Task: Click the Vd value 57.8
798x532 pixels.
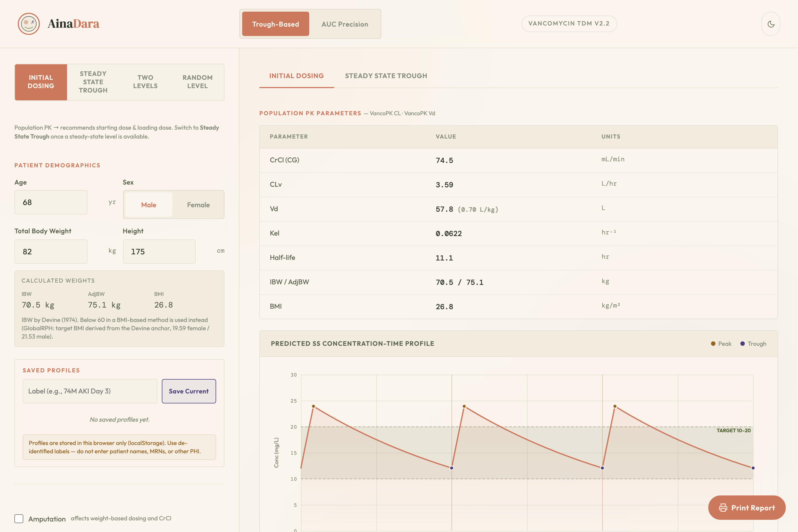Action: pyautogui.click(x=444, y=209)
